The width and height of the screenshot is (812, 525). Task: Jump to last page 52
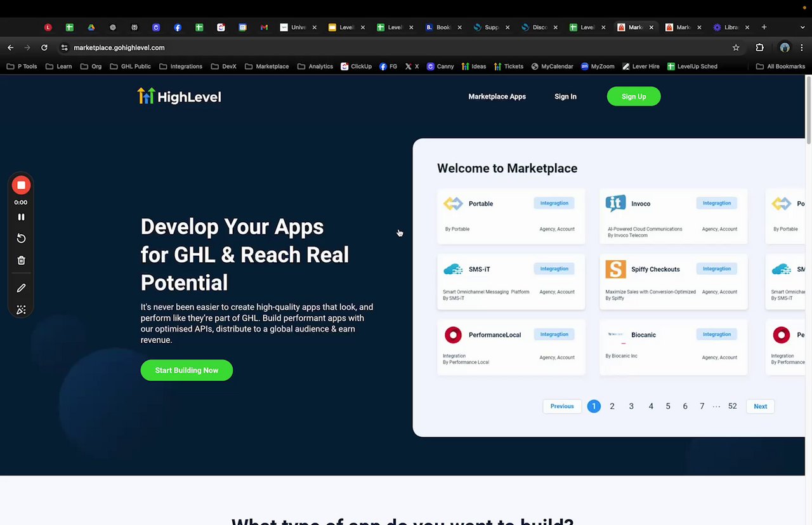coord(733,406)
